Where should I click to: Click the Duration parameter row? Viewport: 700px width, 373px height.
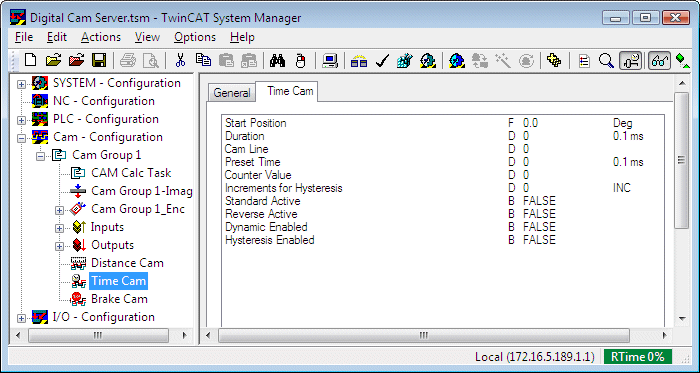442,136
